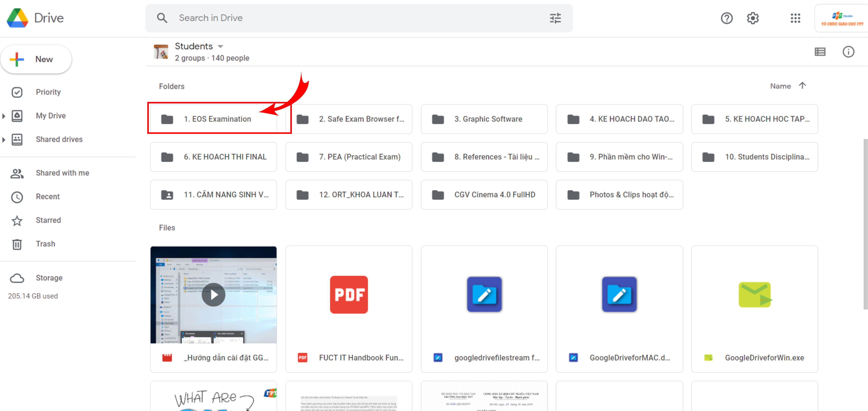
Task: Switch to list view layout
Action: tap(820, 51)
